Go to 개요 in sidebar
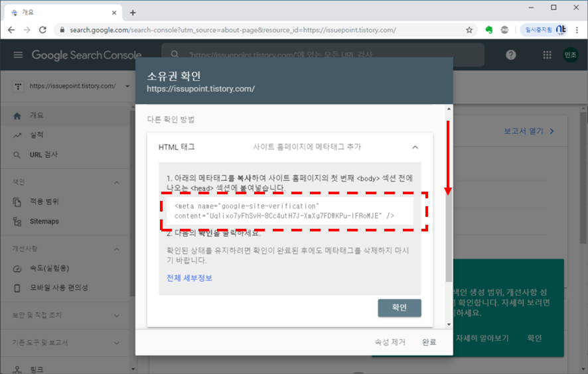The width and height of the screenshot is (588, 374). [64, 115]
